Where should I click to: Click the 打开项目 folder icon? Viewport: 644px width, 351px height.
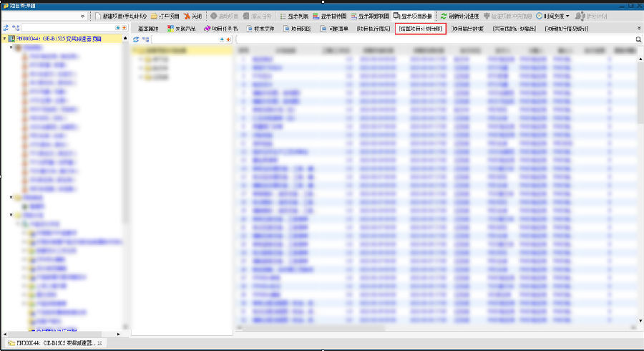point(154,16)
